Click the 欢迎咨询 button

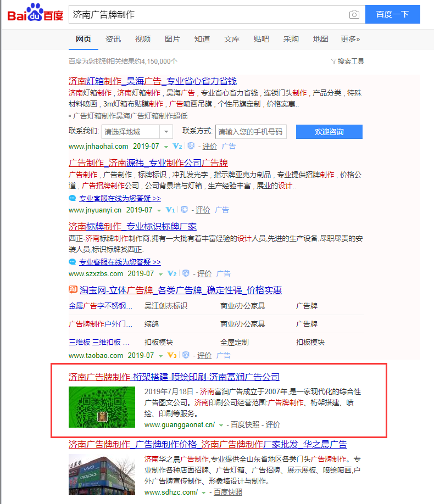pyautogui.click(x=329, y=132)
